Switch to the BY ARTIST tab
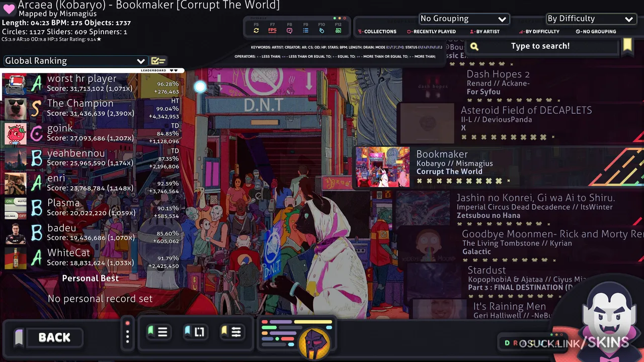This screenshot has width=644, height=362. click(x=485, y=31)
